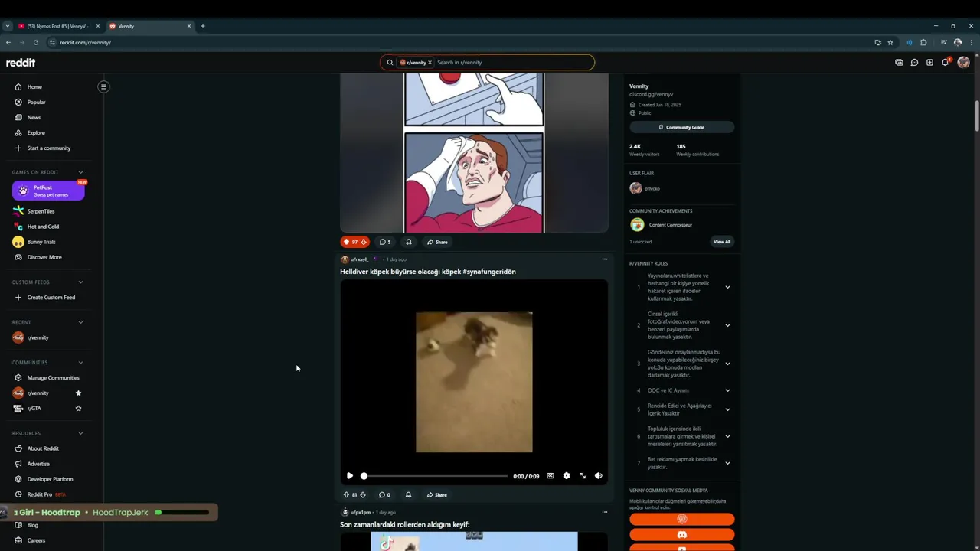Collapse the Communities section
This screenshot has height=551, width=980.
tap(80, 363)
